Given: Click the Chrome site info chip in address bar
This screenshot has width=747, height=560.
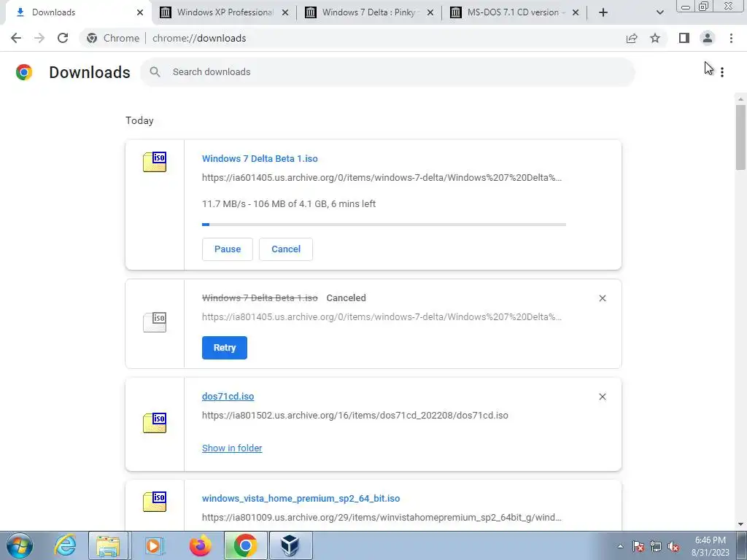Looking at the screenshot, I should tap(113, 38).
